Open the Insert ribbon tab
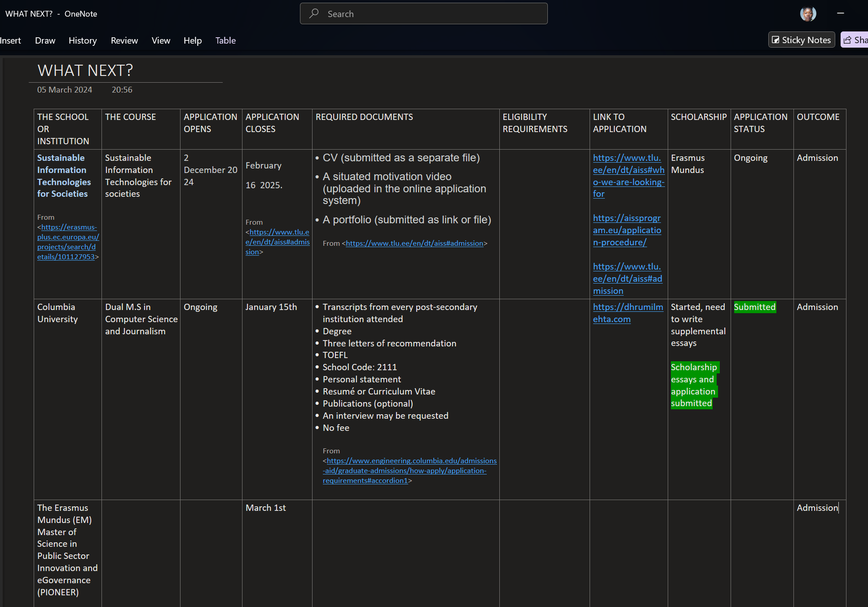 point(10,40)
